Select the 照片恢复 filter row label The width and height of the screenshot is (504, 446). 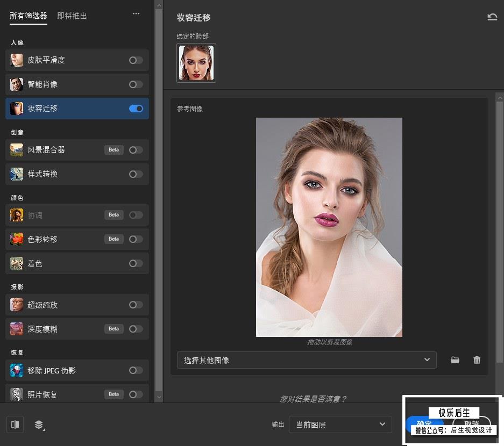[42, 394]
